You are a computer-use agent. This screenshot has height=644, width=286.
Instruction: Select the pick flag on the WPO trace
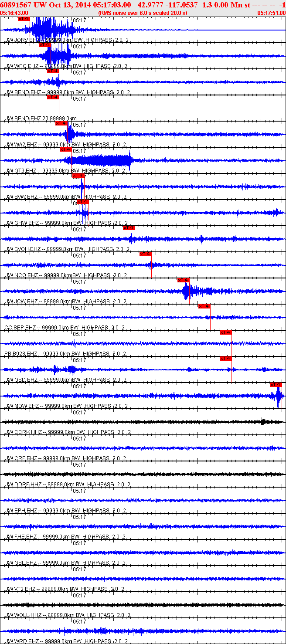point(45,45)
